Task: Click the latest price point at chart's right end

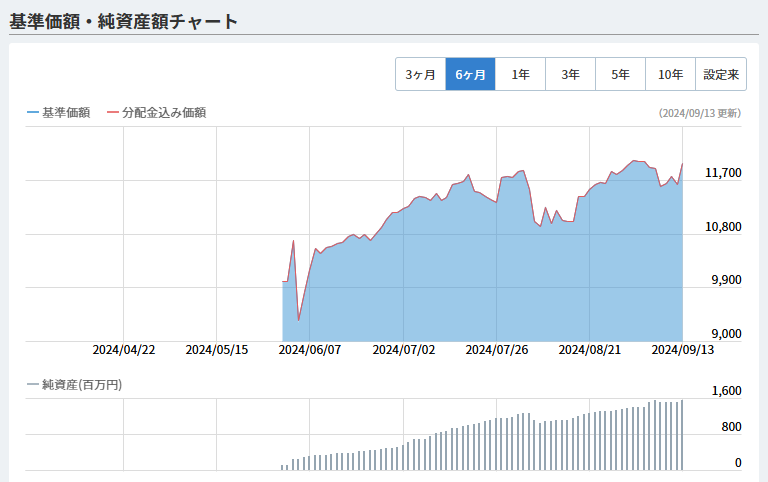Action: click(x=682, y=164)
